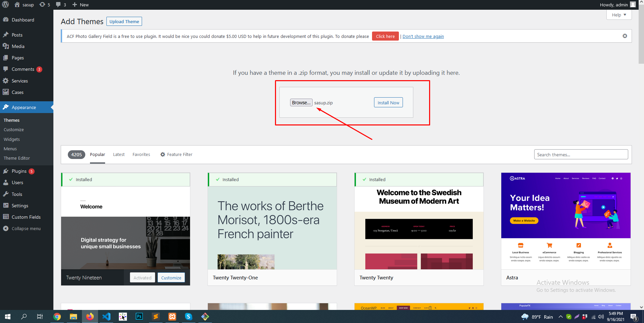Screen dimensions: 644x323
Task: Open the Windows Start menu
Action: coord(8,317)
